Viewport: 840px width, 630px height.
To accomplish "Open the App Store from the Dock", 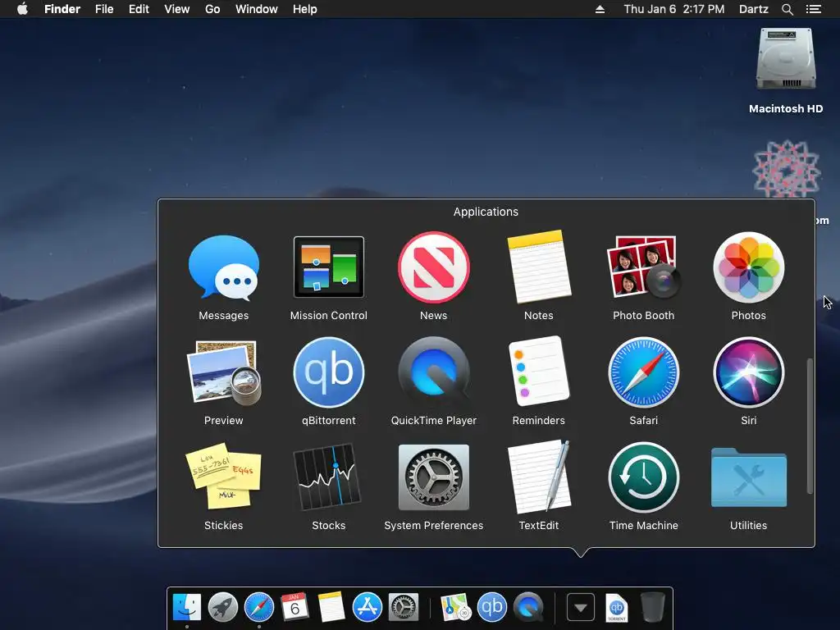I will (x=367, y=608).
